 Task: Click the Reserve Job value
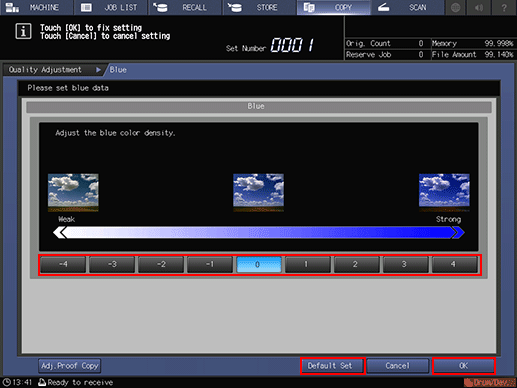(421, 55)
